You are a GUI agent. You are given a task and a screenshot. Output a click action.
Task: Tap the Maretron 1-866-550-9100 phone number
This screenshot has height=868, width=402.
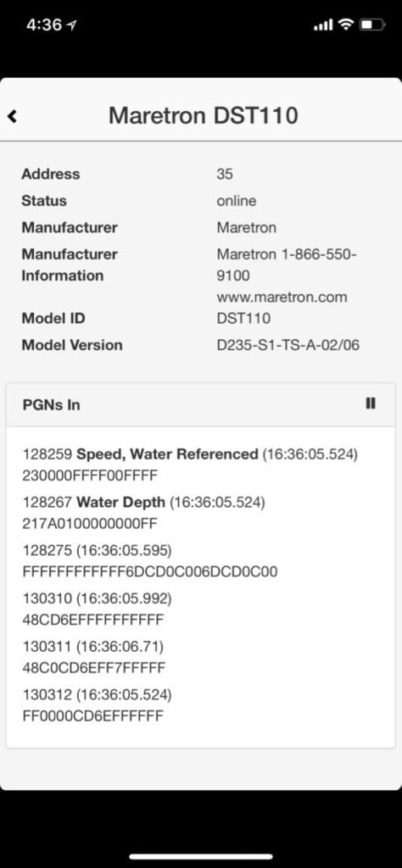click(287, 264)
